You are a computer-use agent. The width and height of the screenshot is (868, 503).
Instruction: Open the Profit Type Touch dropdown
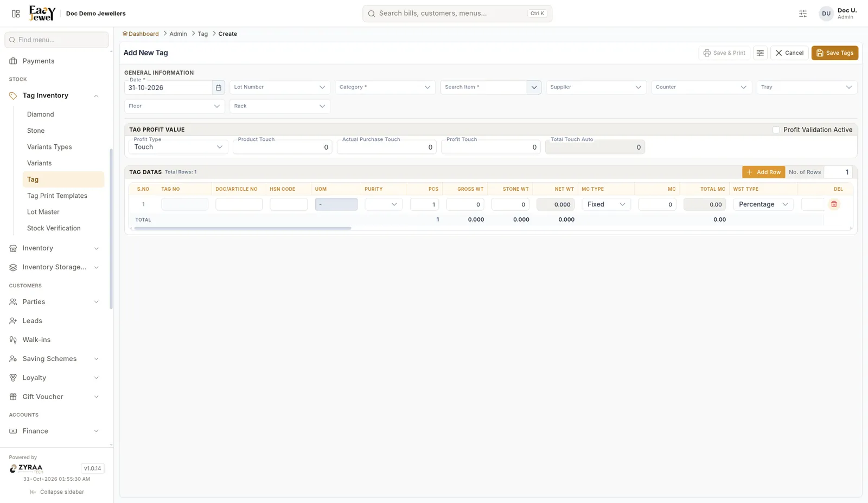(178, 147)
